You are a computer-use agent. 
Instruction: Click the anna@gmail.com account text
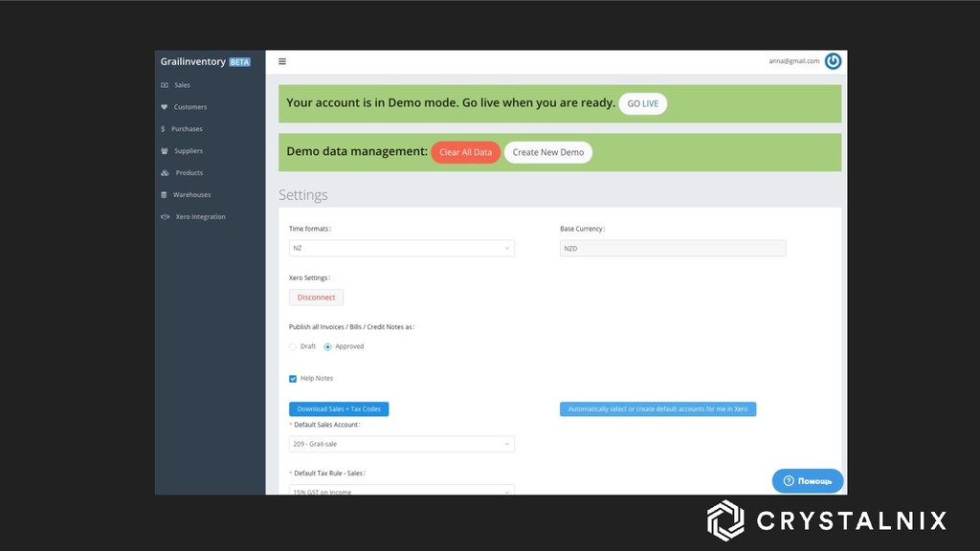(x=793, y=61)
